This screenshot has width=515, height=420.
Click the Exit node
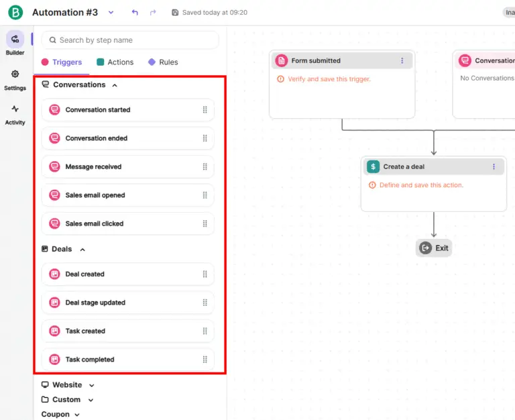434,248
